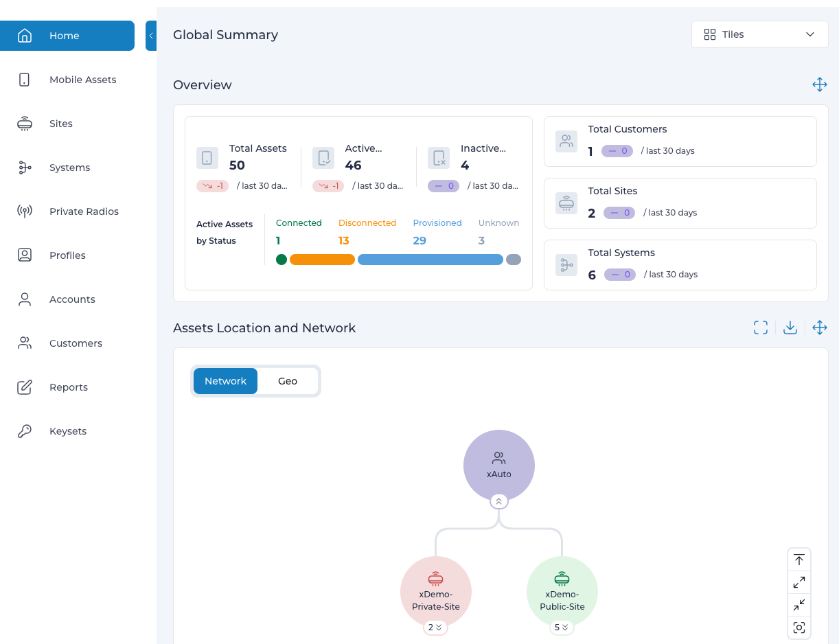Switch the map to Geo view
This screenshot has width=839, height=644.
(x=288, y=381)
